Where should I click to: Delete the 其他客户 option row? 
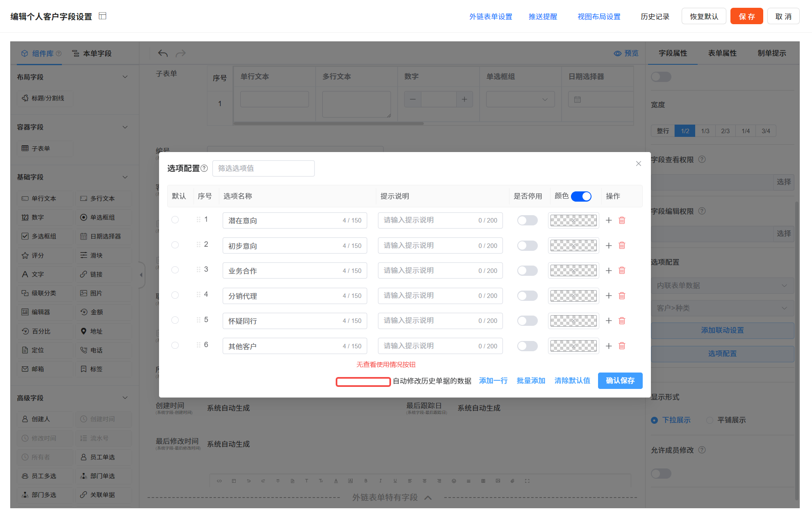coord(622,346)
